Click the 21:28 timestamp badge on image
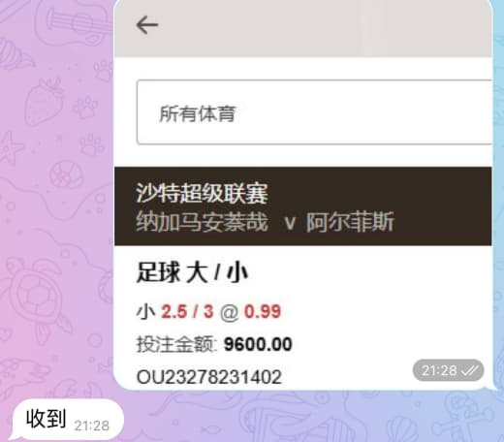 coord(448,370)
